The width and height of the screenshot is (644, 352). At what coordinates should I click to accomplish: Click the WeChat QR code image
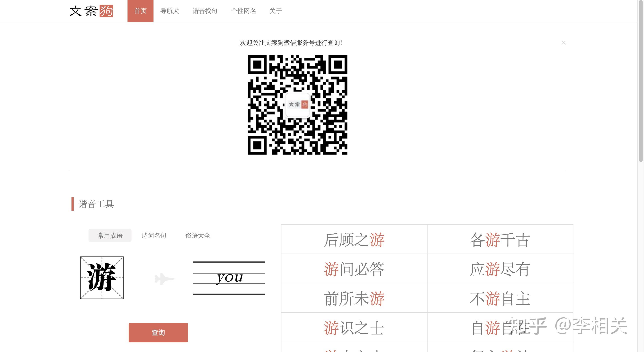point(297,105)
